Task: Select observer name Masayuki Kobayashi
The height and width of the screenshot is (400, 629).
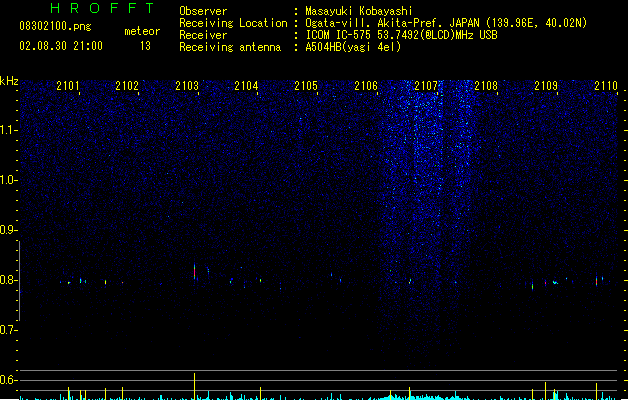Action: pyautogui.click(x=359, y=11)
